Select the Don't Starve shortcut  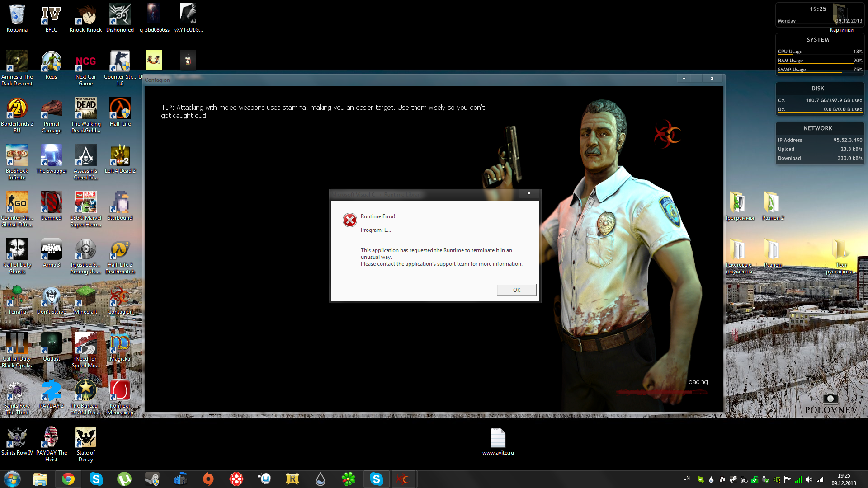(x=52, y=300)
